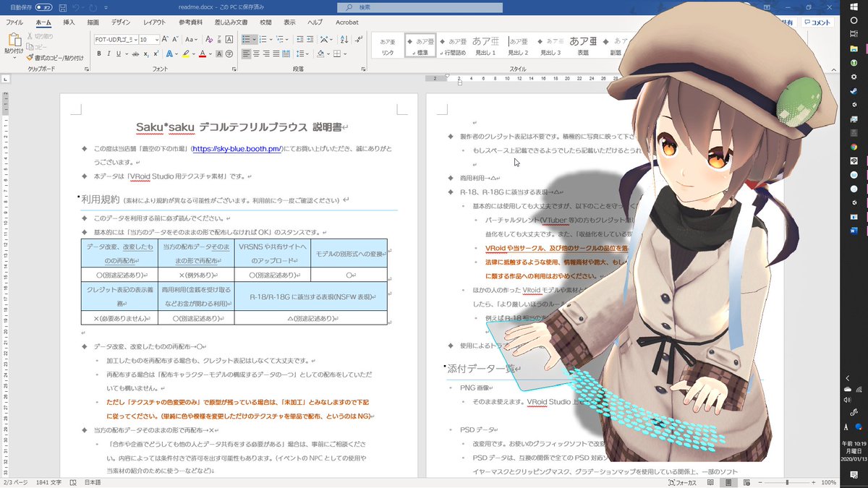Show paragraph marks with the pilcrow icon
The height and width of the screenshot is (488, 868).
coord(359,39)
